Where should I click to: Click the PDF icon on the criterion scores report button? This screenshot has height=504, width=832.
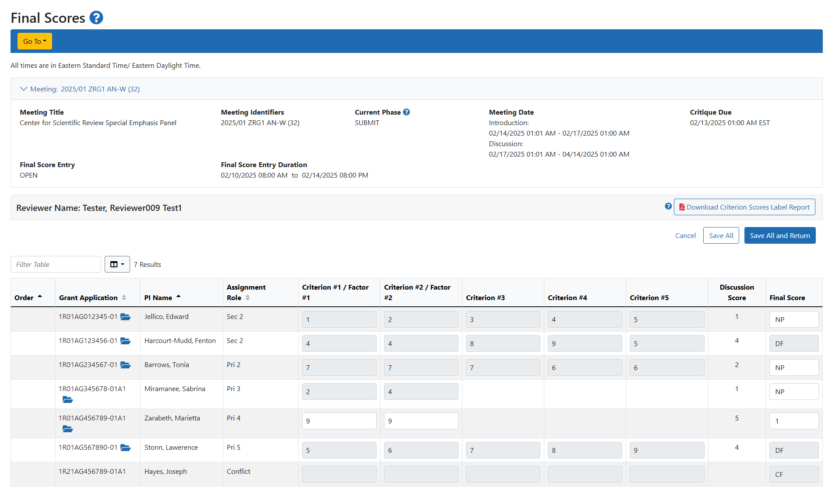682,207
